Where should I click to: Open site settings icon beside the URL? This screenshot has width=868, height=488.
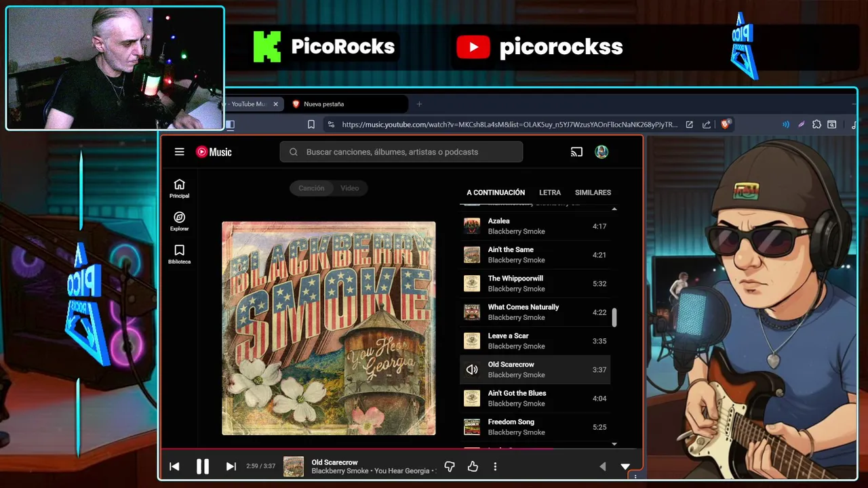(330, 125)
